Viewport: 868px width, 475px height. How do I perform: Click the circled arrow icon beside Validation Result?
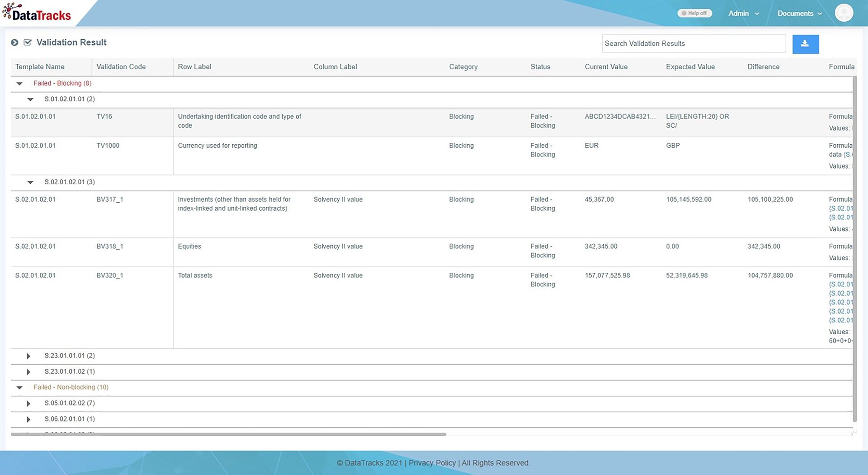point(14,43)
